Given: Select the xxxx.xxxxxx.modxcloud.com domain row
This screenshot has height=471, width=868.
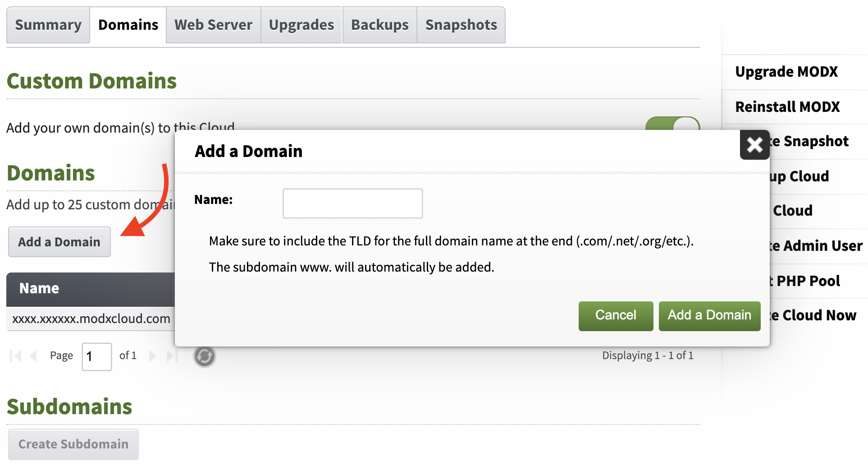Looking at the screenshot, I should click(90, 319).
